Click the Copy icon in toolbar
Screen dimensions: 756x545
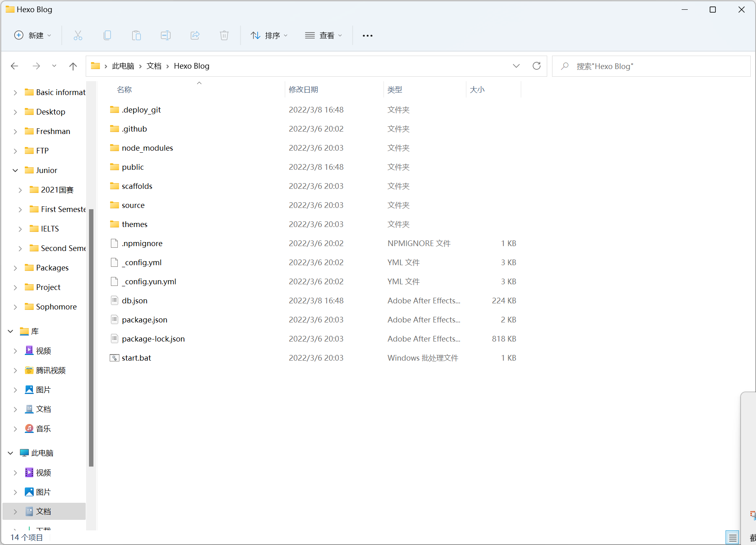[107, 36]
